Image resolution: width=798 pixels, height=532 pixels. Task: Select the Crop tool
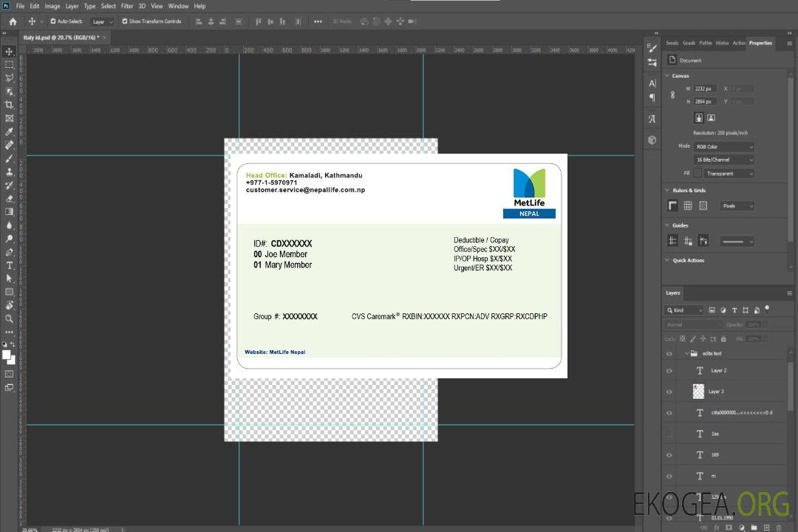(9, 105)
